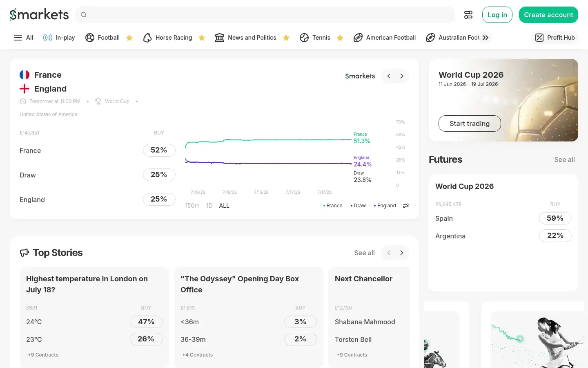
Task: Buy <36m at 3%
Action: (x=301, y=322)
